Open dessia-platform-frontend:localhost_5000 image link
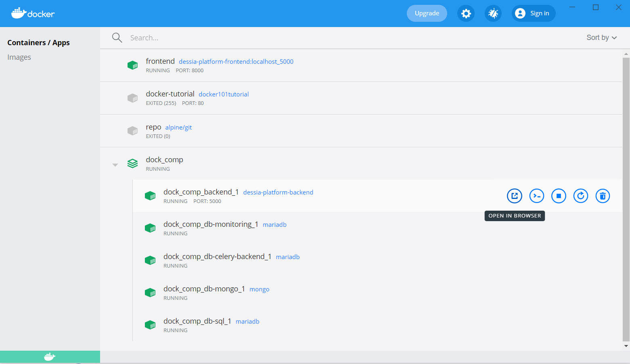Screen dimensions: 630x364 pos(236,62)
